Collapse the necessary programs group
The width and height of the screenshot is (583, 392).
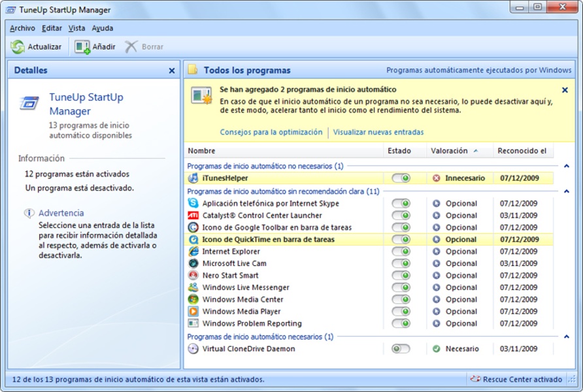click(566, 336)
